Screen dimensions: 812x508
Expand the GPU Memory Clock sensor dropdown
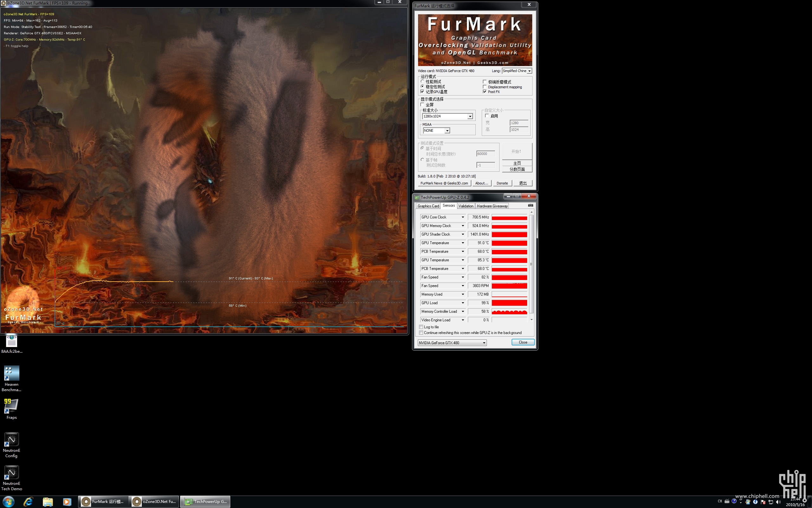[x=463, y=226]
